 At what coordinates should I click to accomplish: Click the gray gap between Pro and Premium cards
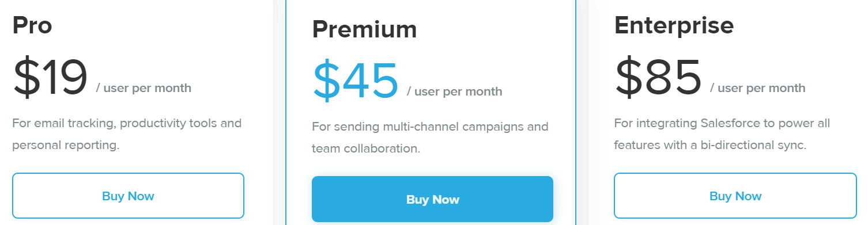tap(279, 112)
